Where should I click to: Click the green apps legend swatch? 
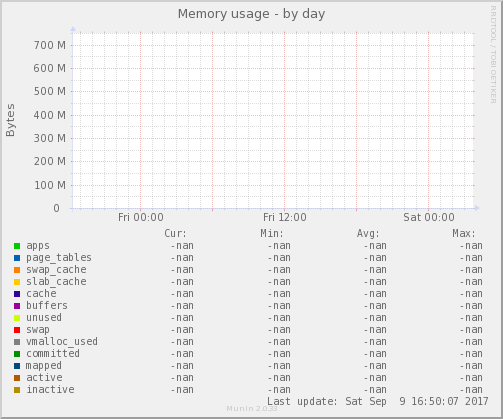pos(17,246)
